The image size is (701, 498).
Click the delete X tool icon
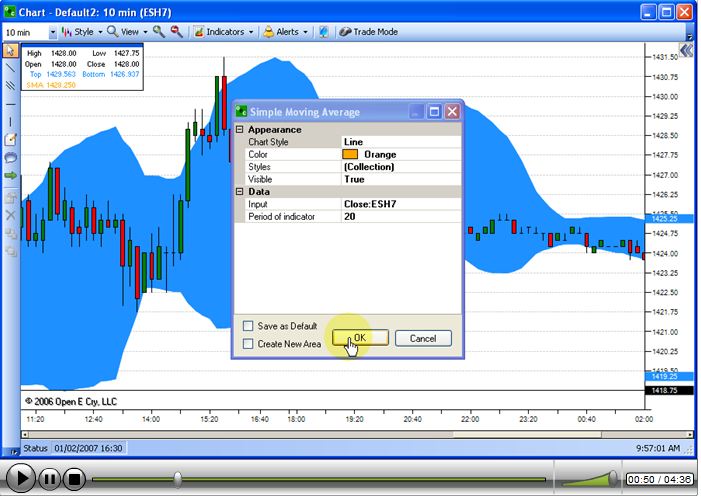click(10, 215)
